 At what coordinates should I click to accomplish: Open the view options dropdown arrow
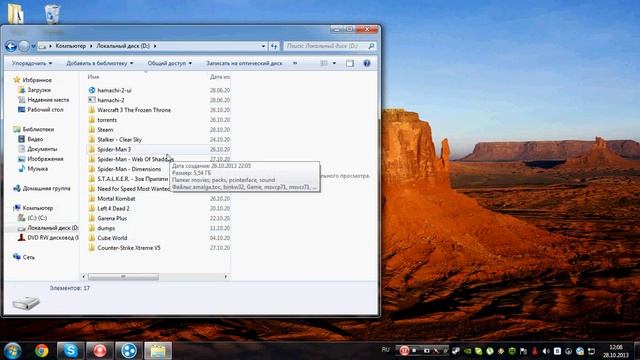pos(334,63)
